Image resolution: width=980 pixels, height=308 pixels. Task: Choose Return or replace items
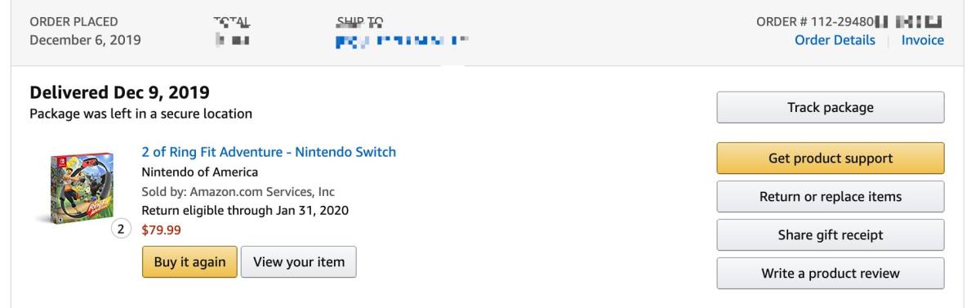click(830, 196)
